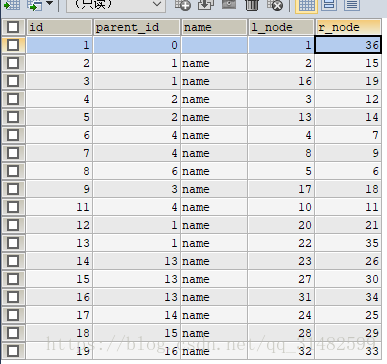387x364 pixels.
Task: Click the export table data icon
Action: point(11,5)
